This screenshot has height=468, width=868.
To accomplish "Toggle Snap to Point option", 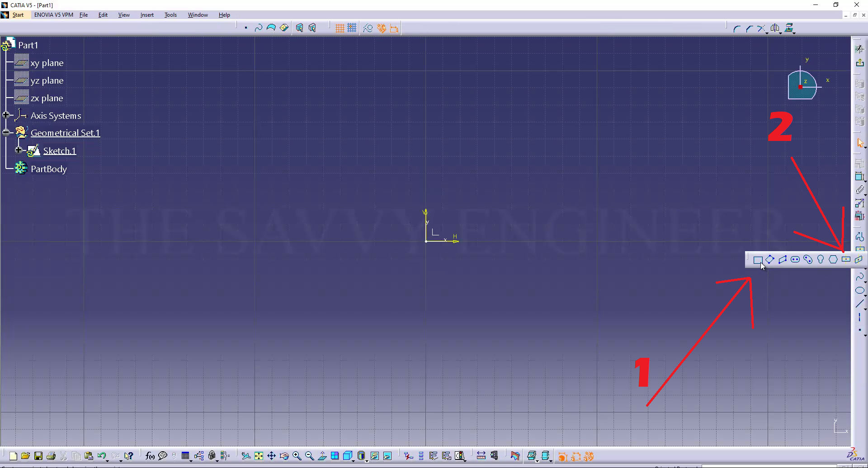I will pos(352,28).
